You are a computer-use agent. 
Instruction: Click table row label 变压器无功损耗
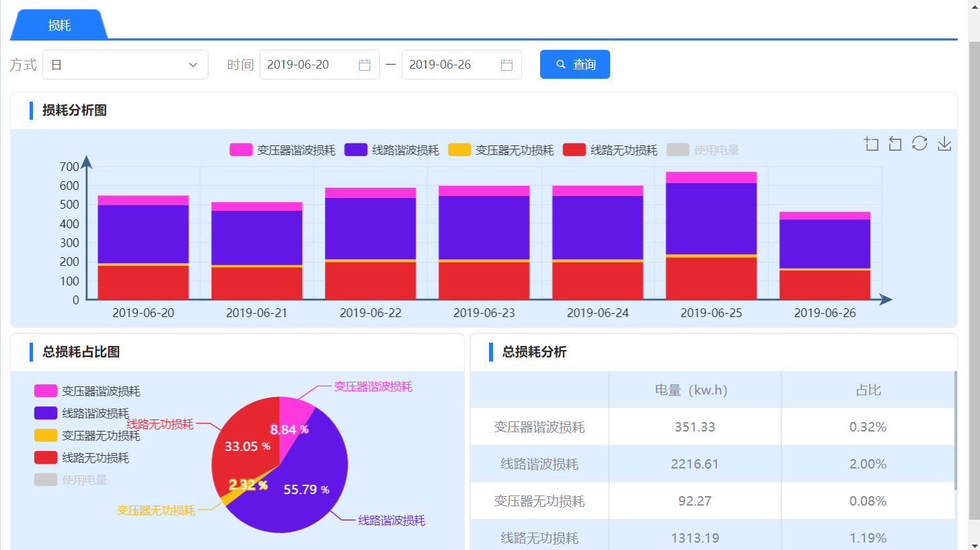tap(539, 502)
